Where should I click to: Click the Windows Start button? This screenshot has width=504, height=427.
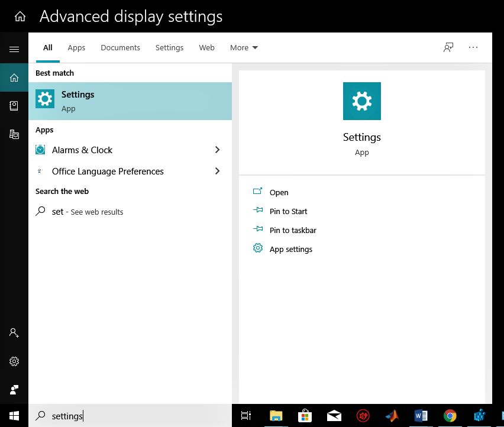(14, 416)
